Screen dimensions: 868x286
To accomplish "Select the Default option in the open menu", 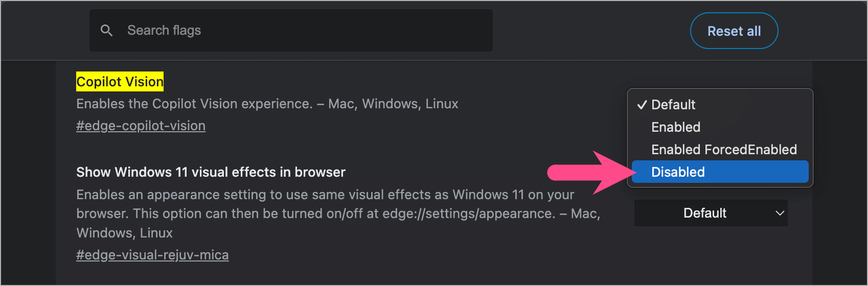I will coord(673,105).
